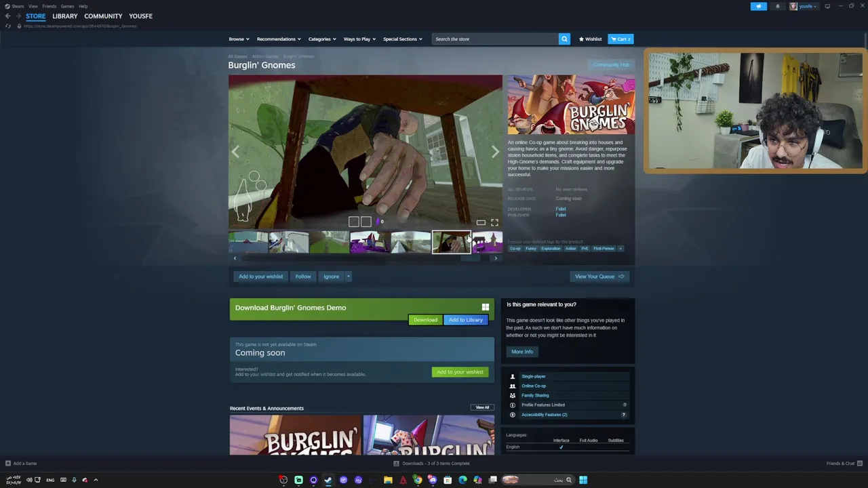Open Wishlist with the star button
Screen dimensions: 868x488
click(591, 39)
